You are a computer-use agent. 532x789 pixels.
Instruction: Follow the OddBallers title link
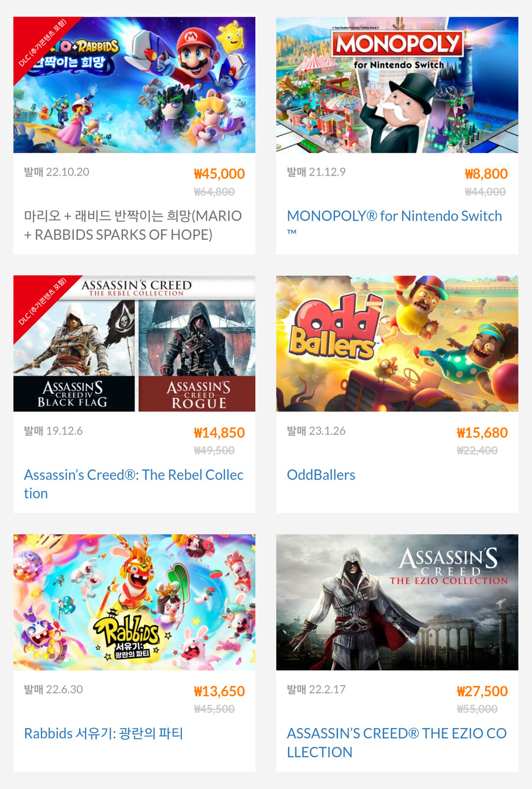click(321, 475)
